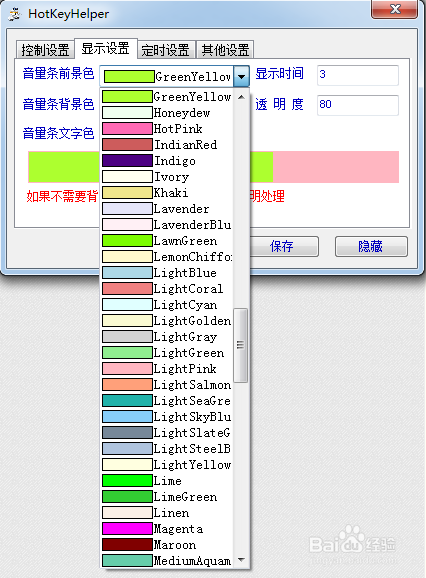This screenshot has width=426, height=578.
Task: Click the dropdown list scroll up arrow
Action: (241, 97)
